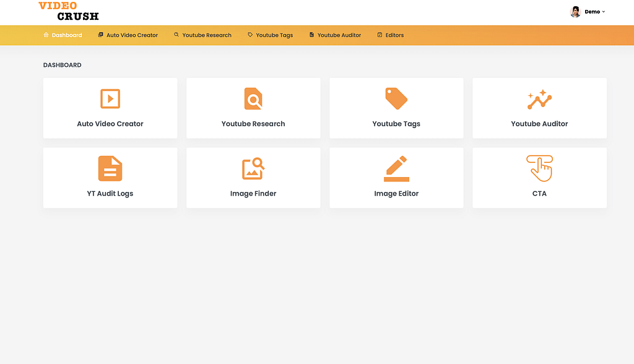Image resolution: width=634 pixels, height=364 pixels.
Task: Click the home icon beside Dashboard
Action: point(46,35)
